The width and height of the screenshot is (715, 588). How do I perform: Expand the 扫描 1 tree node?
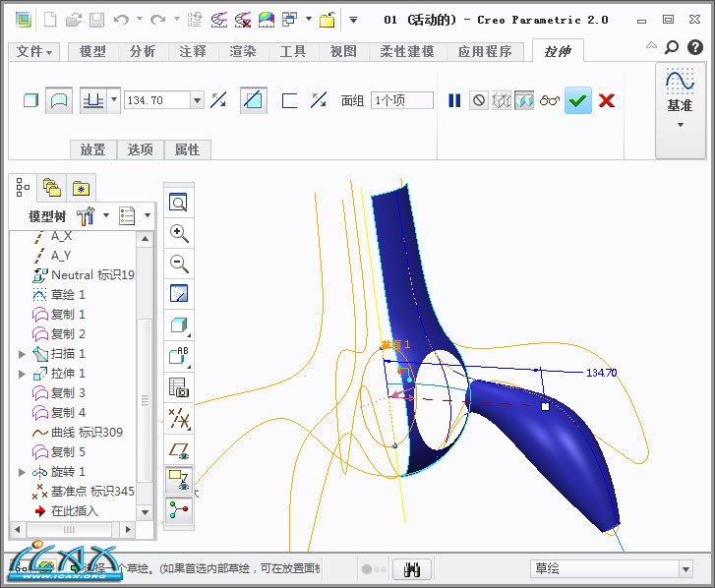coord(22,354)
